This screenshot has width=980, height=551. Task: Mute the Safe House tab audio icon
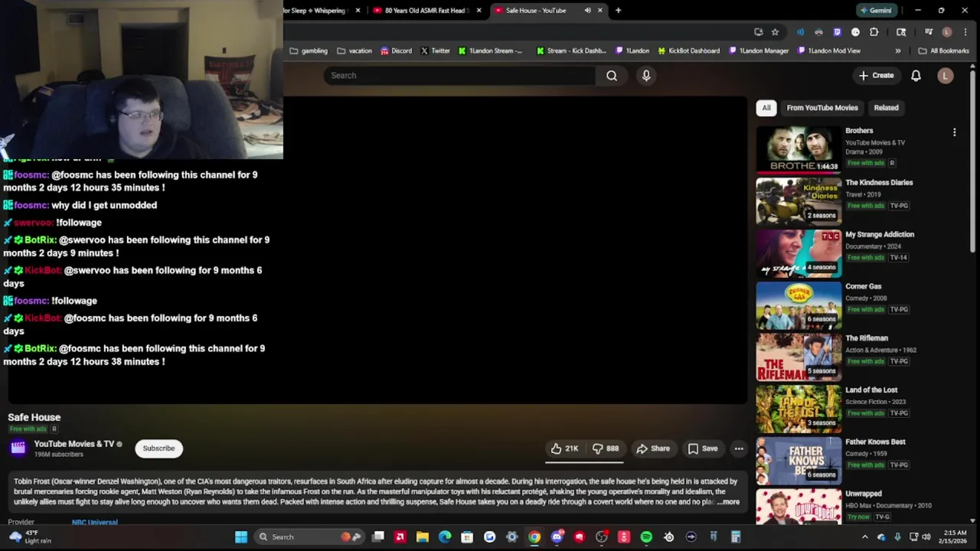[587, 10]
